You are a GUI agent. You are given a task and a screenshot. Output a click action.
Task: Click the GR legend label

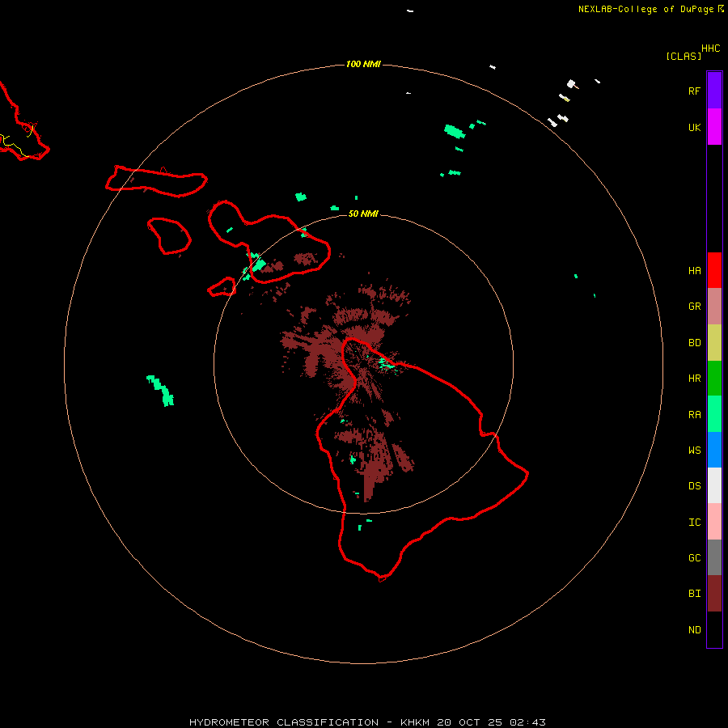pyautogui.click(x=694, y=307)
